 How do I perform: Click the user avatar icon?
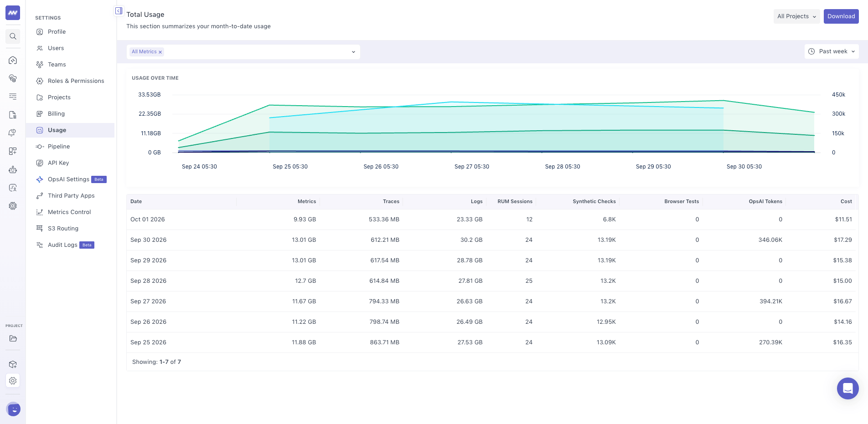[x=14, y=409]
